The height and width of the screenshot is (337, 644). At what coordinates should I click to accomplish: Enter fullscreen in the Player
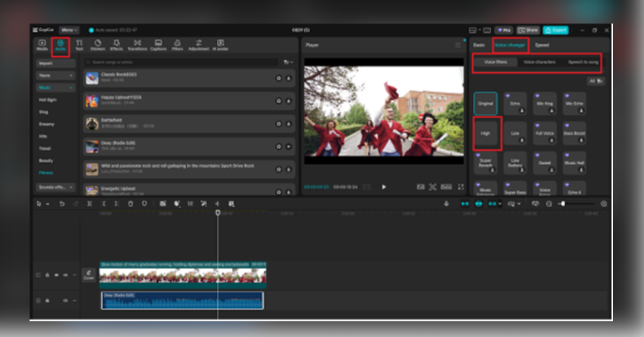pyautogui.click(x=460, y=187)
